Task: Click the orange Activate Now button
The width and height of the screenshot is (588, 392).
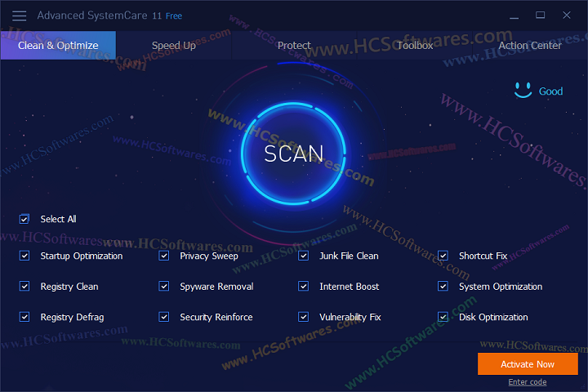Action: click(528, 364)
